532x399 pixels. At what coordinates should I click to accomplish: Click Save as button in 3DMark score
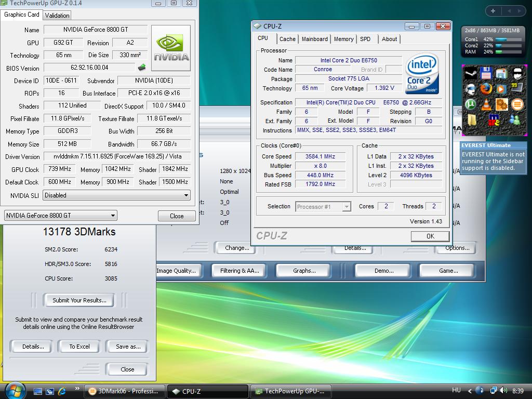tap(128, 347)
